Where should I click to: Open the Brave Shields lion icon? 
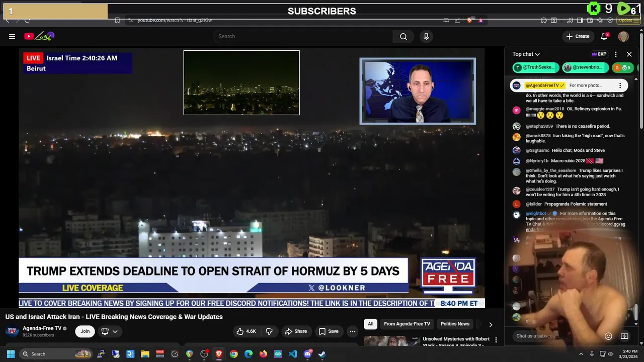point(469,20)
